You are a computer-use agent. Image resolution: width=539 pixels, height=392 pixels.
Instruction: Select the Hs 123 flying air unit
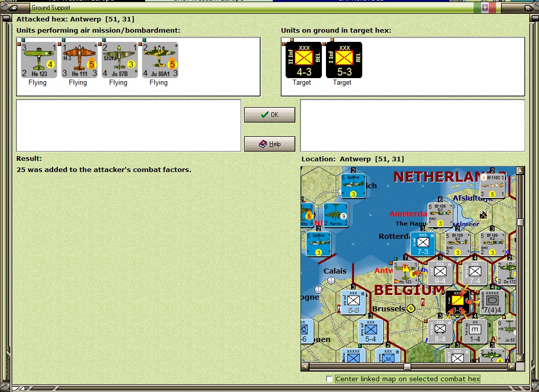point(39,60)
